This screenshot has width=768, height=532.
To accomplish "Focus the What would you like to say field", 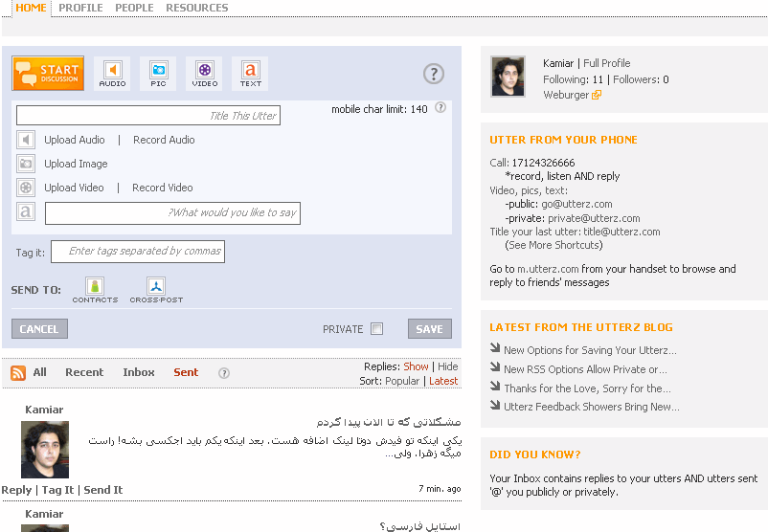I will 173,213.
